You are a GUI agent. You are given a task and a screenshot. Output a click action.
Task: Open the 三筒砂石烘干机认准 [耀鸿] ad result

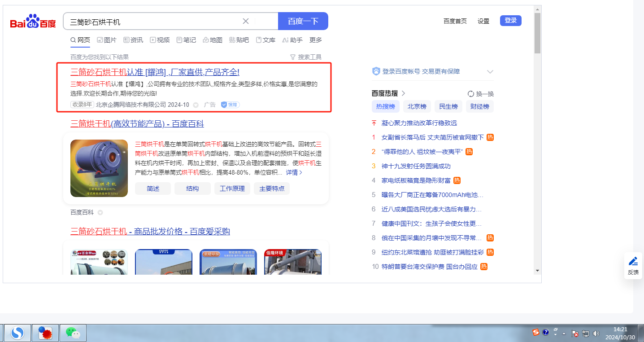click(155, 72)
